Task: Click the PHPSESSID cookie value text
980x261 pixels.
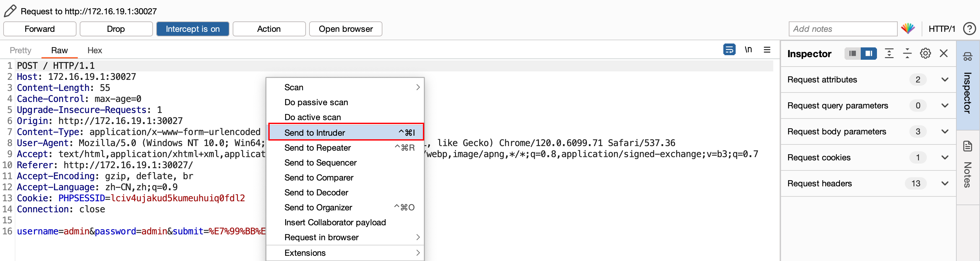Action: [x=178, y=198]
